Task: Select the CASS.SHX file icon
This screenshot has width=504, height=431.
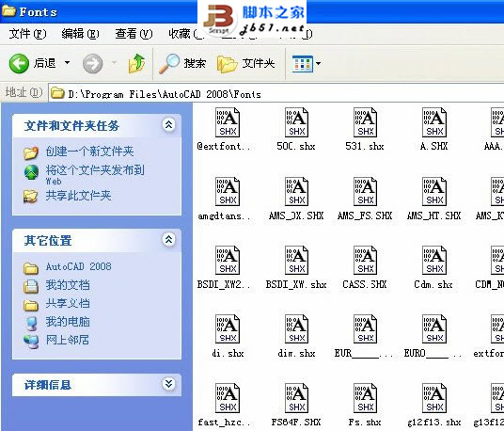Action: click(x=365, y=261)
